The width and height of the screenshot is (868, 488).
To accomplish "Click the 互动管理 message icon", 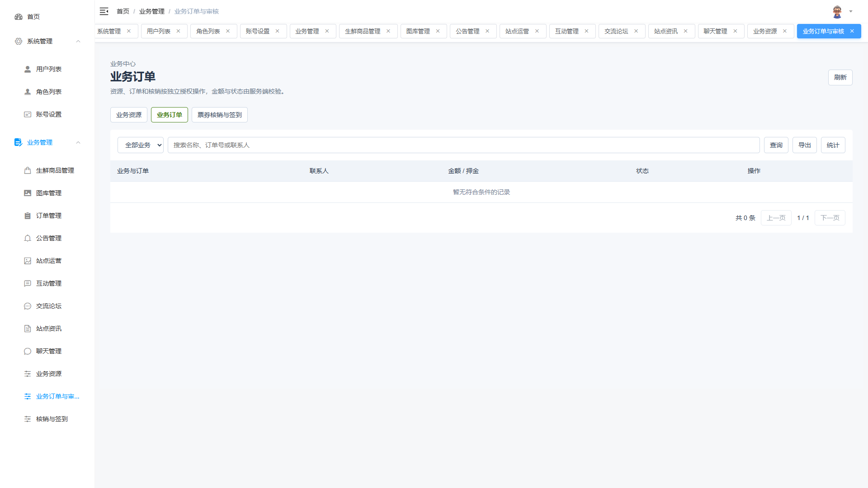I will point(28,283).
